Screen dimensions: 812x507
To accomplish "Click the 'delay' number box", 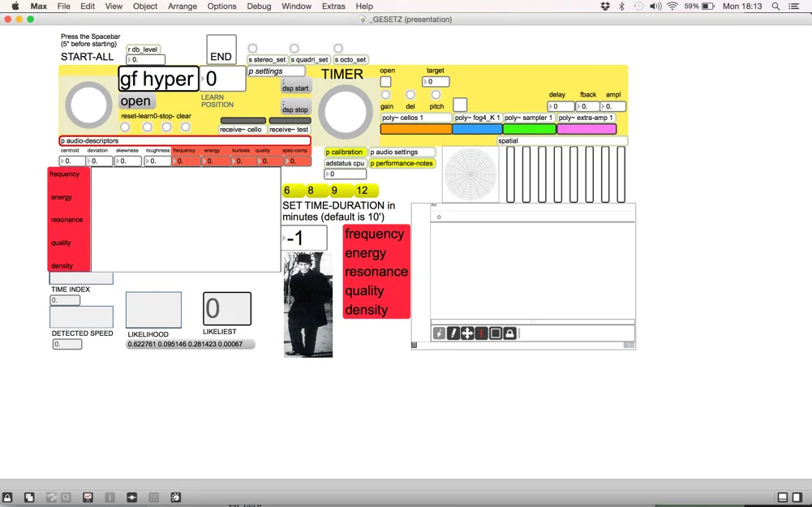I will [x=561, y=106].
